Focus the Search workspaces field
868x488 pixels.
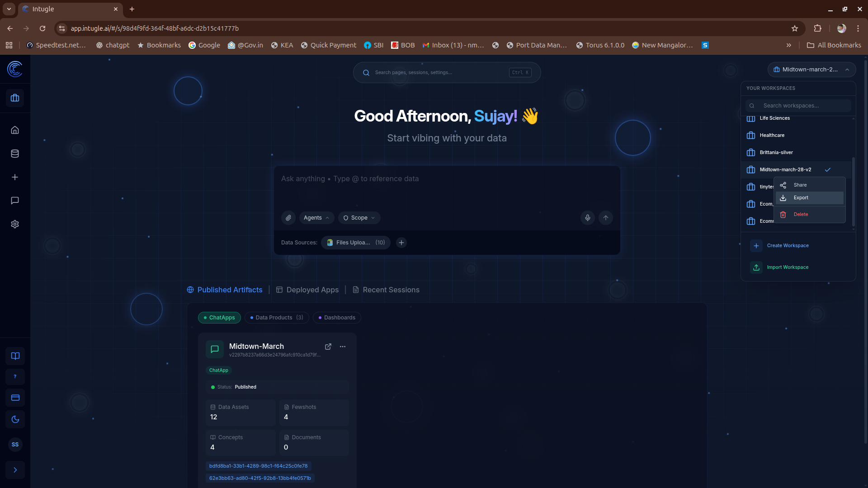coord(798,106)
